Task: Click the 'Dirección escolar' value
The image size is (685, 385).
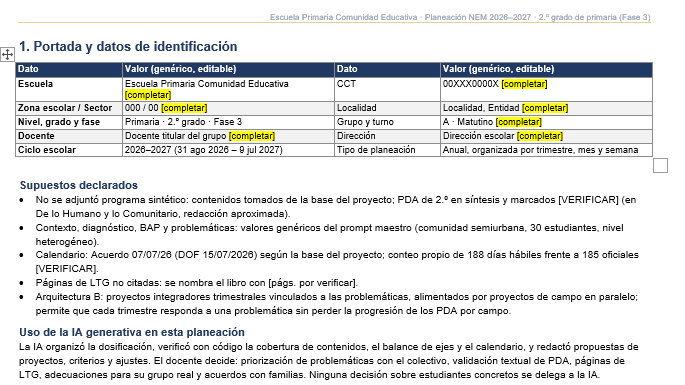Action: tap(479, 136)
